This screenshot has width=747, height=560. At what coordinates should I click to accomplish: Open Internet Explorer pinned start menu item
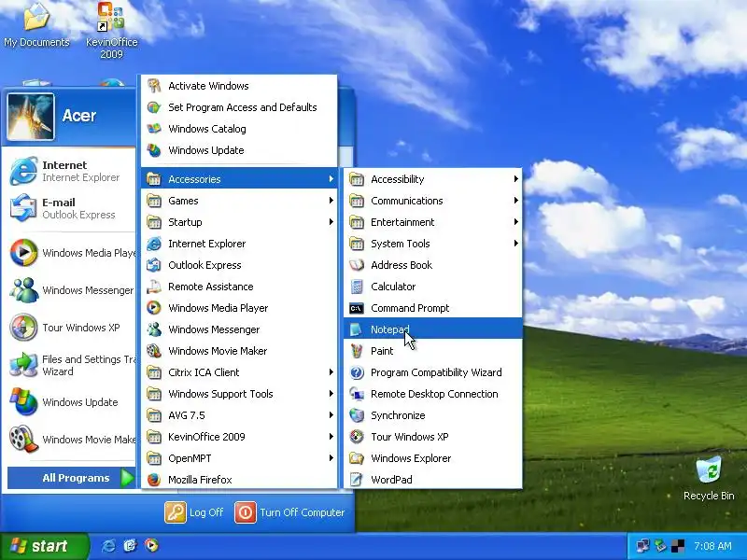click(72, 171)
